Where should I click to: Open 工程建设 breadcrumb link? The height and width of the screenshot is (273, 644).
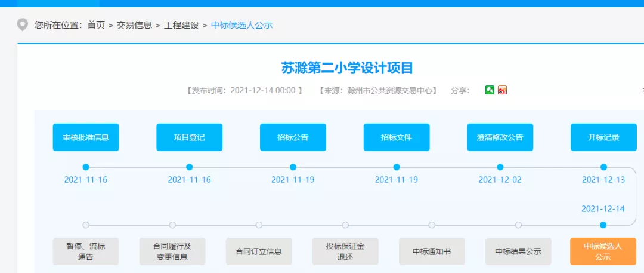pyautogui.click(x=182, y=25)
